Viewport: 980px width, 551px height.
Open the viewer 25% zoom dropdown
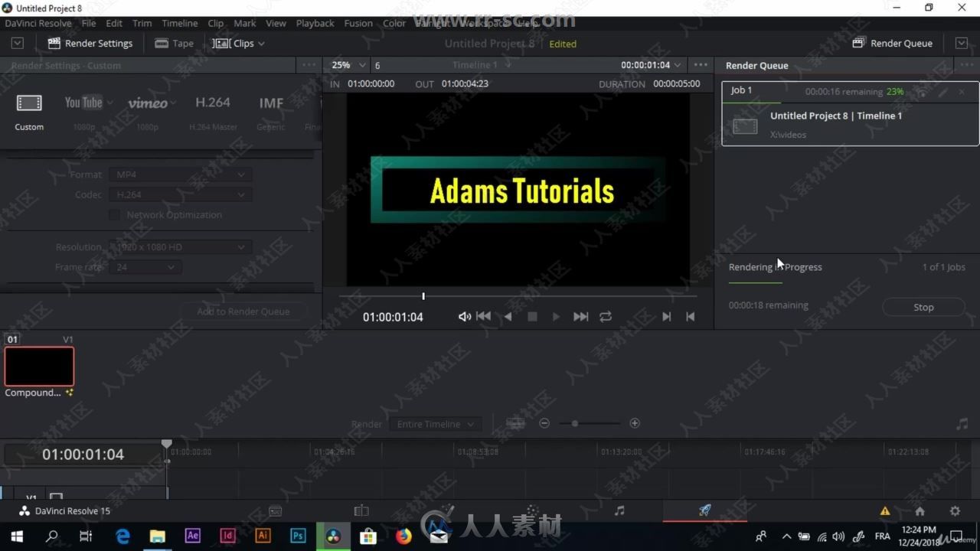[349, 65]
